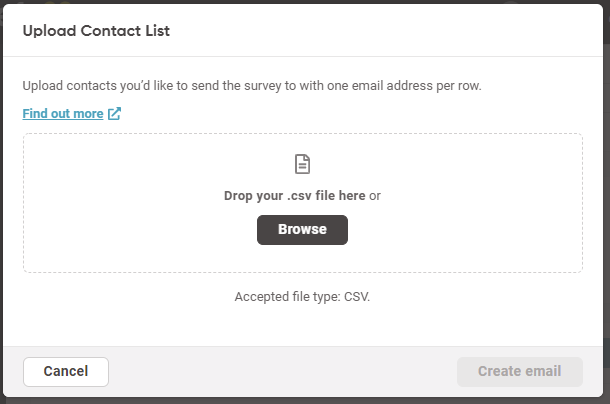610x404 pixels.
Task: Click the Create email button
Action: click(x=519, y=371)
